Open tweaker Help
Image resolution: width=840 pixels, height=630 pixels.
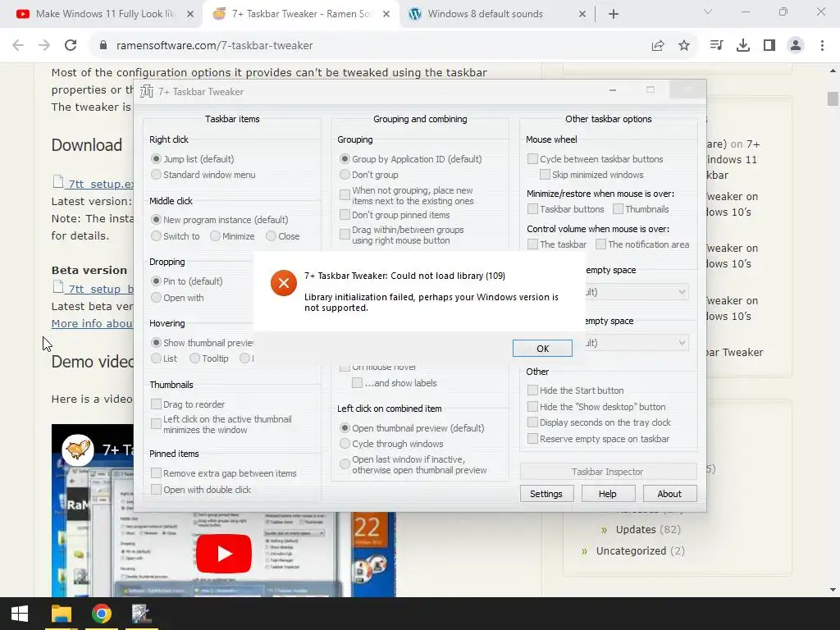pos(608,493)
